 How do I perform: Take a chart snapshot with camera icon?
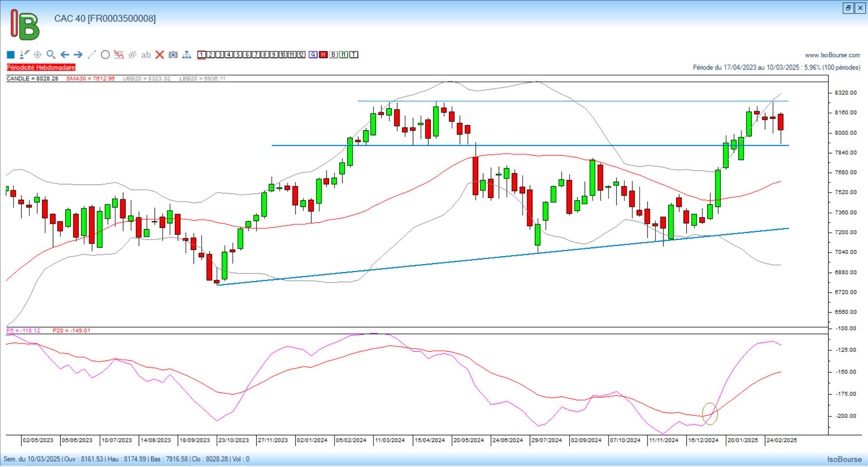[173, 55]
